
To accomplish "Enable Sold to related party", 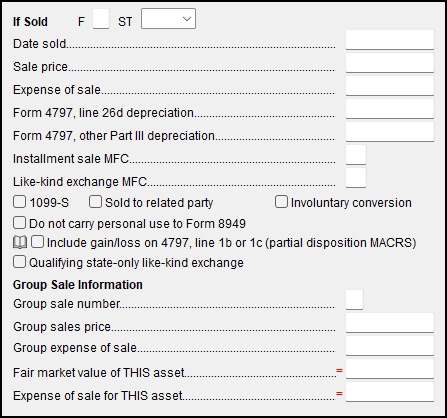I will click(x=95, y=202).
